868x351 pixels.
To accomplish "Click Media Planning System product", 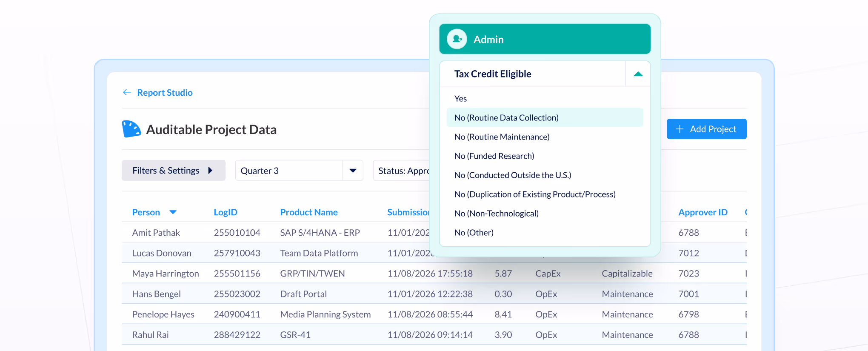I will click(325, 314).
